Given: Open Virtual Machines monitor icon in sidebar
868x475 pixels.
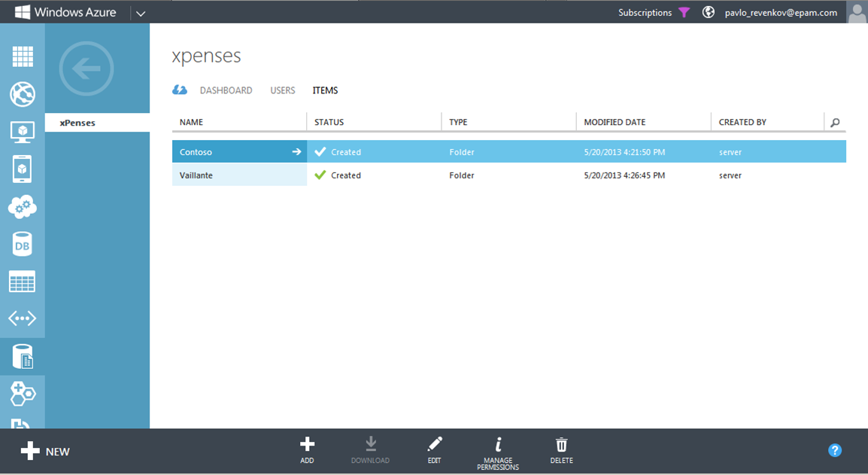Looking at the screenshot, I should 23,132.
